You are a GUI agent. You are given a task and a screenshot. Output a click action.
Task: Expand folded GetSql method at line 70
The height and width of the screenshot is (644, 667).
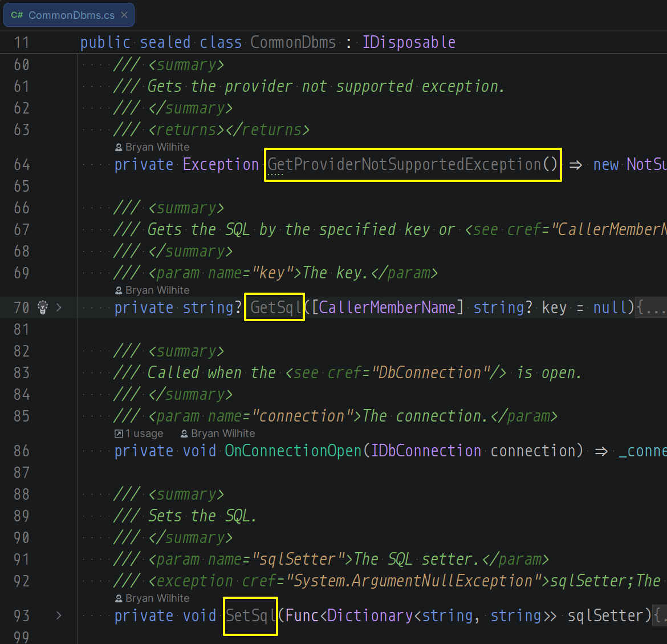click(59, 307)
